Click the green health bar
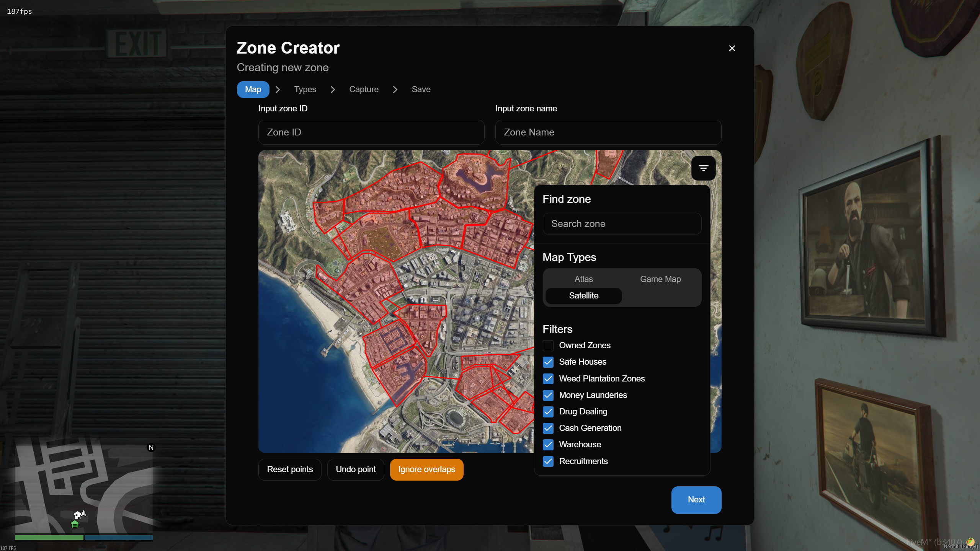The image size is (980, 551). [x=49, y=538]
